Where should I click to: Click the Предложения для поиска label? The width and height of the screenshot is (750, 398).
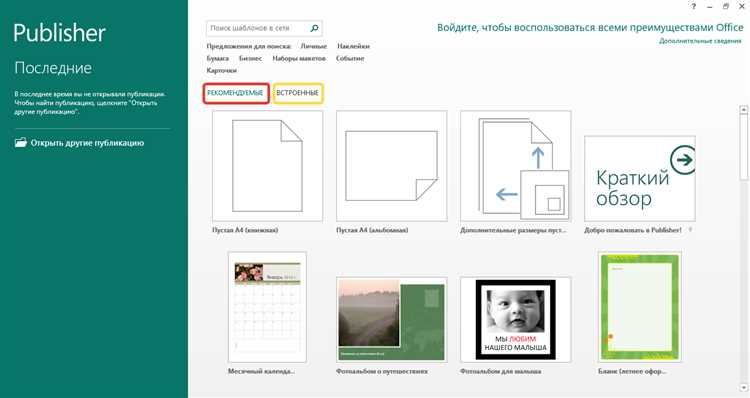[249, 46]
